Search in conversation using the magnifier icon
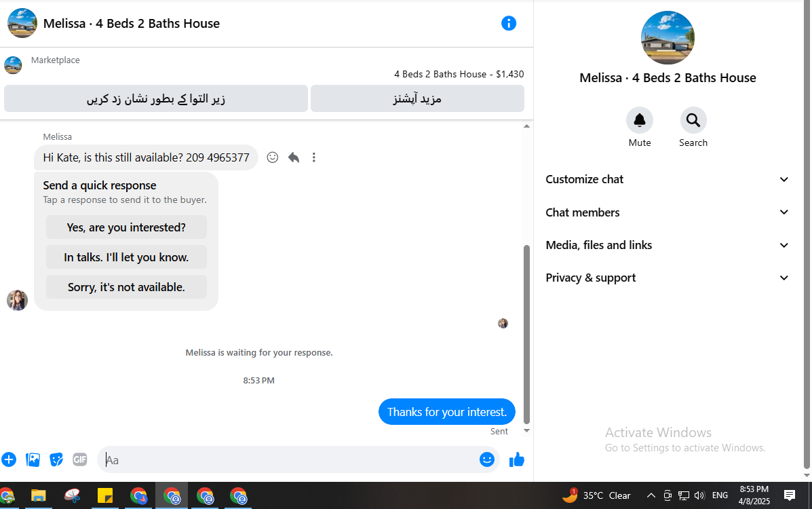This screenshot has width=812, height=509. click(x=693, y=120)
